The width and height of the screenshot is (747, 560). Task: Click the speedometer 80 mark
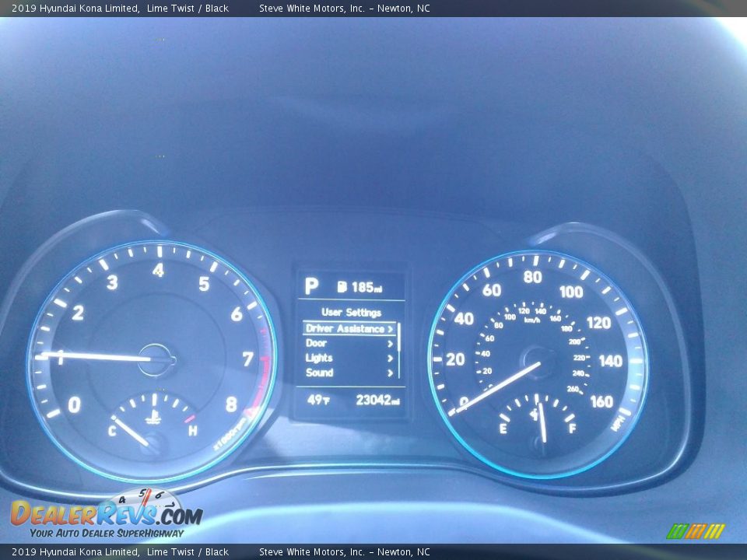click(x=532, y=277)
